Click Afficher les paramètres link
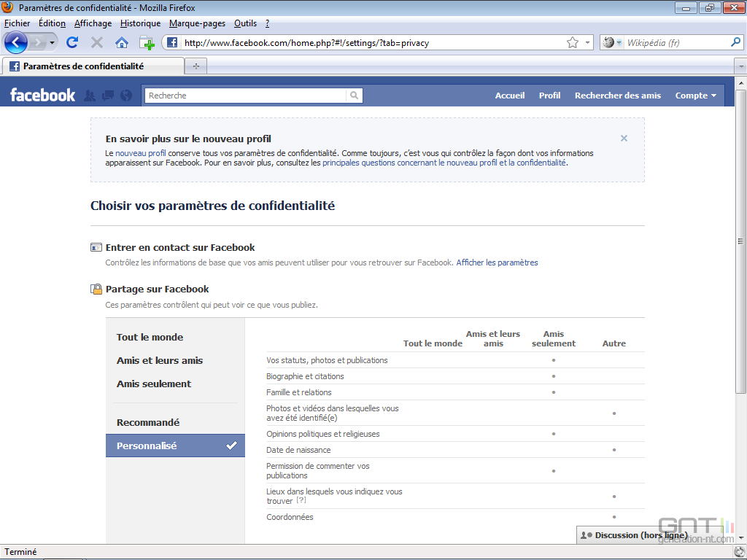This screenshot has width=747, height=560. tap(497, 262)
